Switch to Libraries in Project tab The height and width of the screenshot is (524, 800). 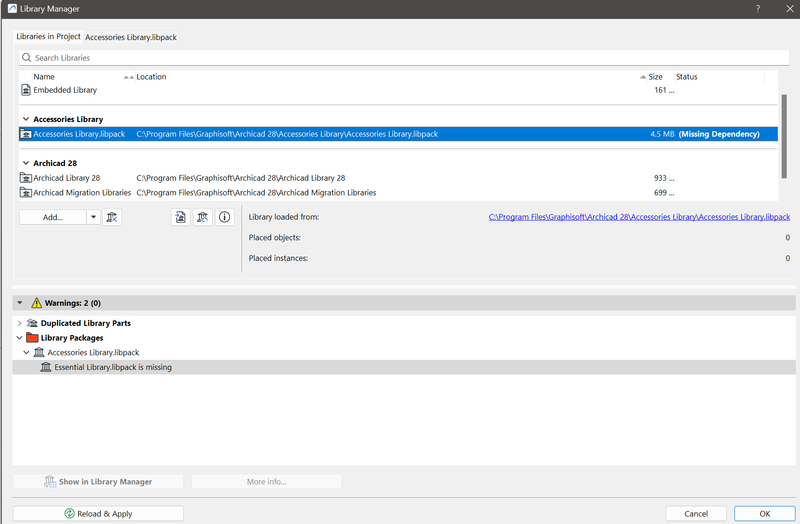click(48, 37)
